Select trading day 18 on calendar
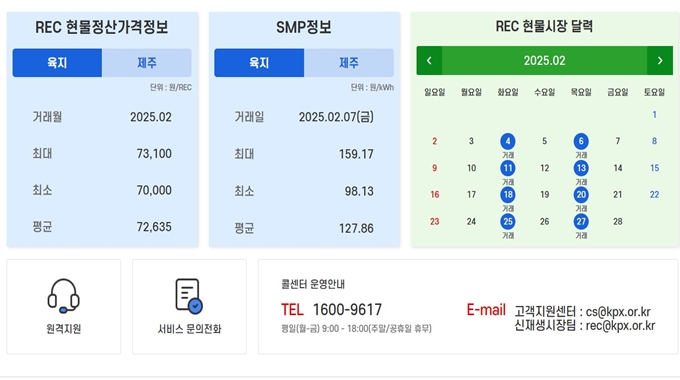Viewport: 680px width, 380px height. coord(508,194)
